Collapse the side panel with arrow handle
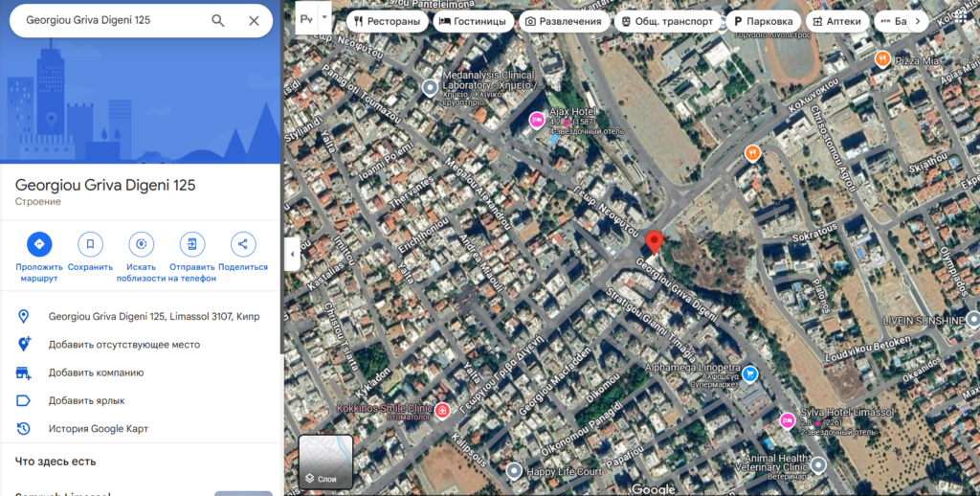The width and height of the screenshot is (980, 496). [x=292, y=254]
